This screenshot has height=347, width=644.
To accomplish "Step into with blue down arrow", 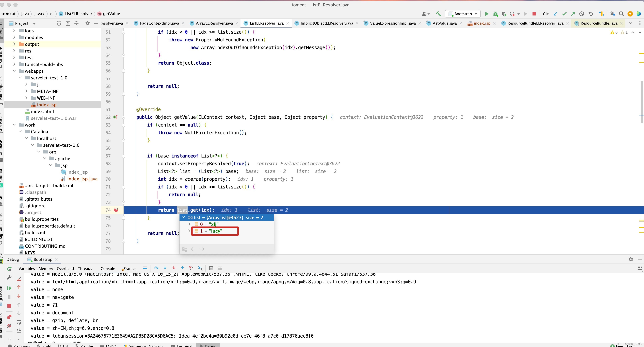I will 165,268.
